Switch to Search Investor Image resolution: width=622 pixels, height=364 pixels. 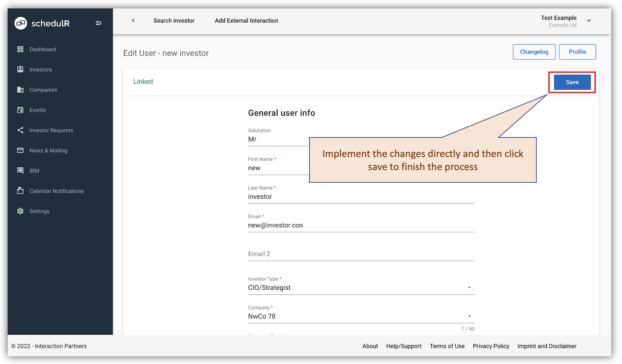pyautogui.click(x=174, y=21)
